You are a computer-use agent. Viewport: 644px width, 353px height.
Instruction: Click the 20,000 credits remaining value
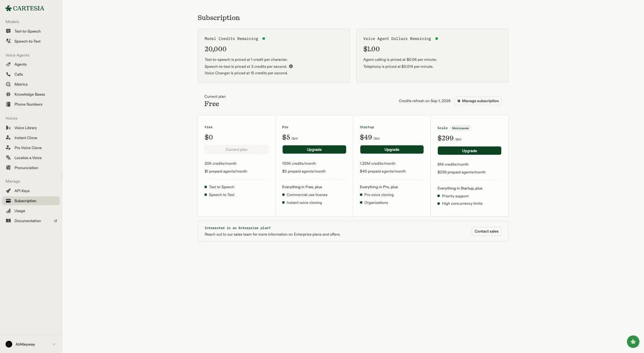click(x=215, y=49)
